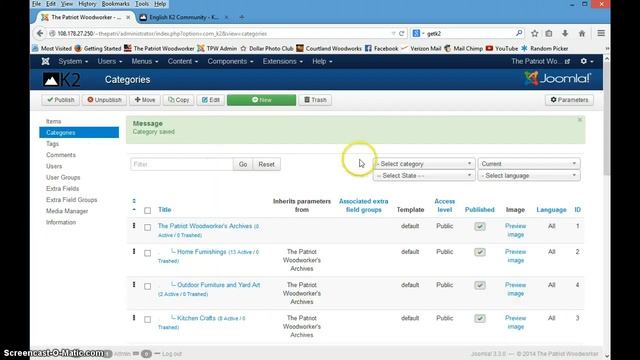Open the Firefox Bookmarks menu
The height and width of the screenshot is (360, 640).
(x=116, y=4)
